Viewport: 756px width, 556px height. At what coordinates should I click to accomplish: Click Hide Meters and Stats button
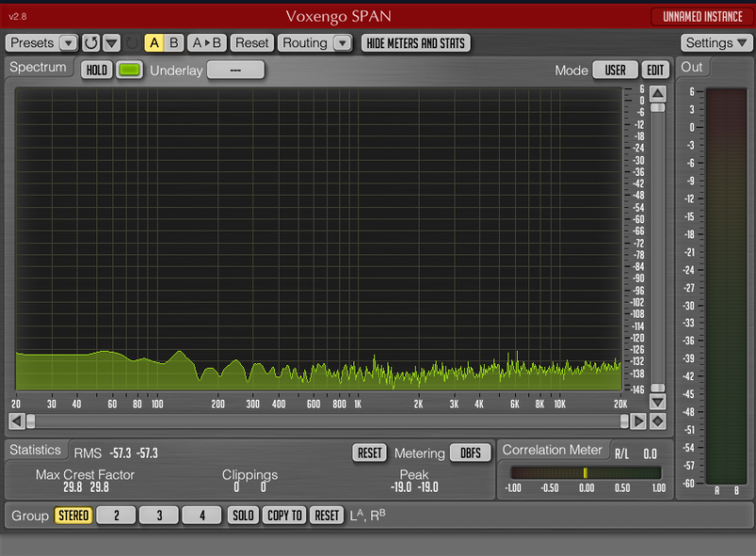click(416, 43)
